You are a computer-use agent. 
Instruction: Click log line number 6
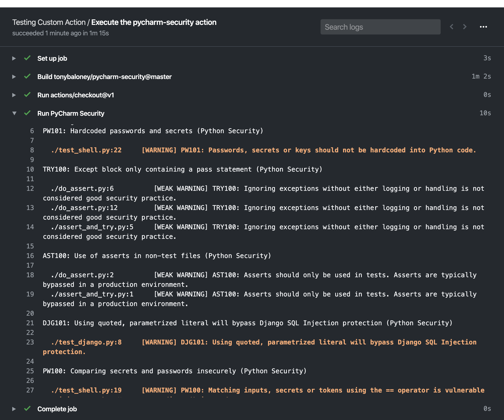point(32,131)
